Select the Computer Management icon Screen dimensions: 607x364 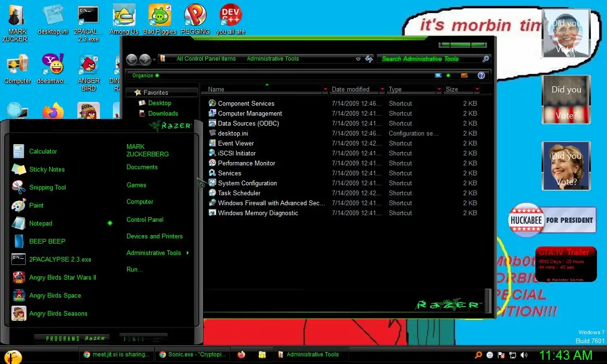click(212, 113)
